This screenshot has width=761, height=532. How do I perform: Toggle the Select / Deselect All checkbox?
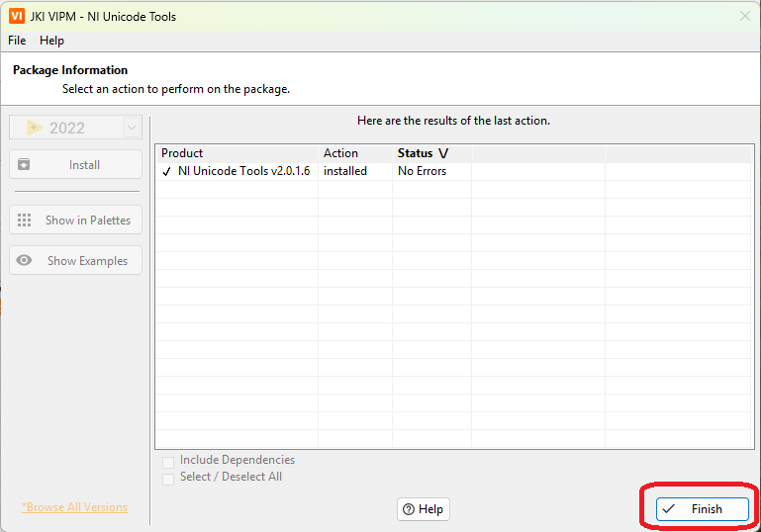168,480
